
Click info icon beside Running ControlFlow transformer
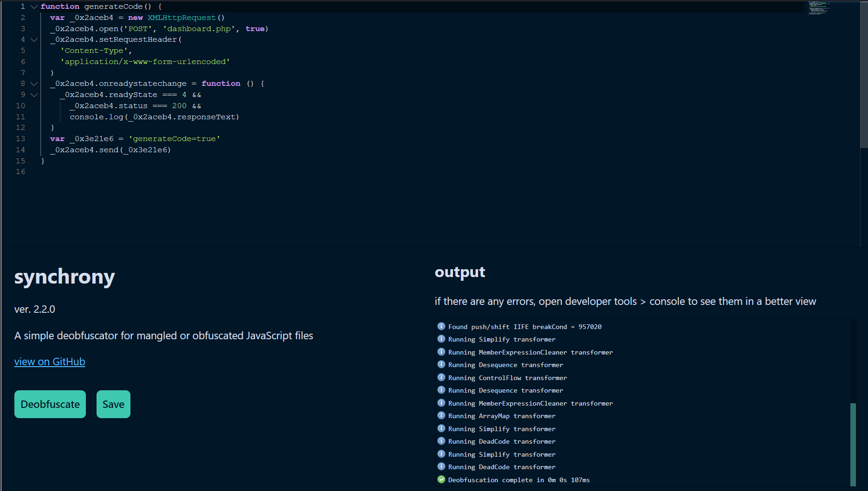(x=441, y=377)
